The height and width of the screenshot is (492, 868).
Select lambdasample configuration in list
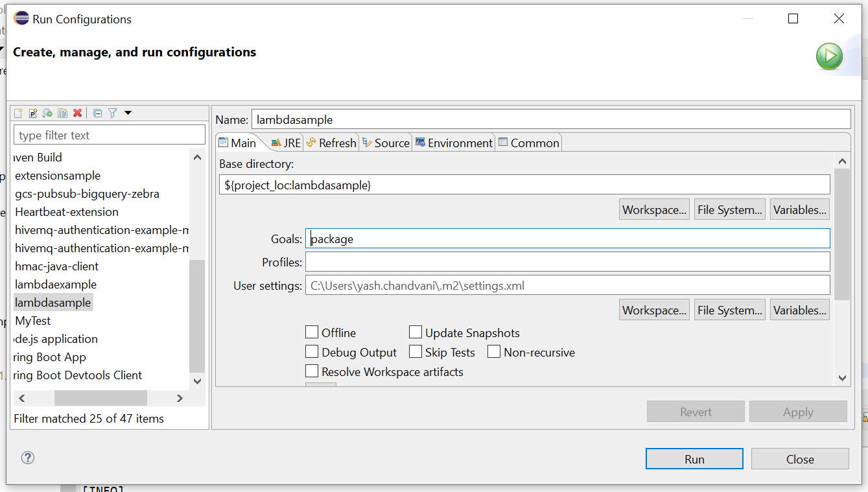(x=53, y=303)
